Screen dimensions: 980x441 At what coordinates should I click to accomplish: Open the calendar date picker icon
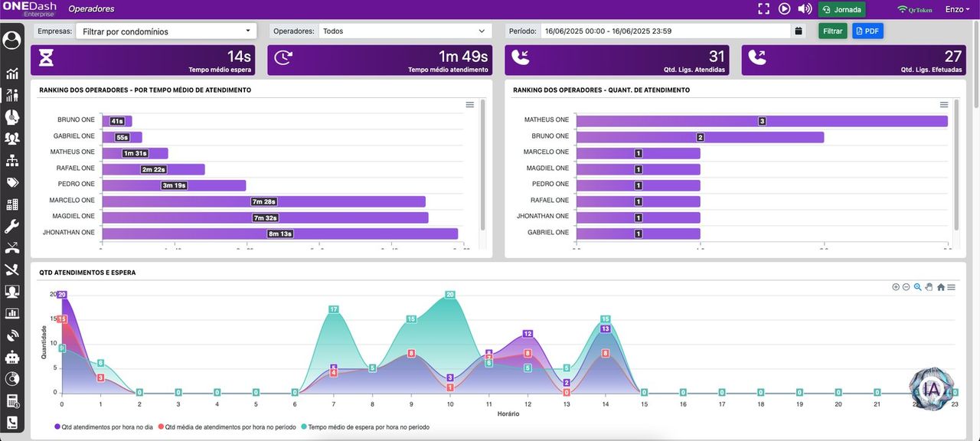[x=799, y=31]
